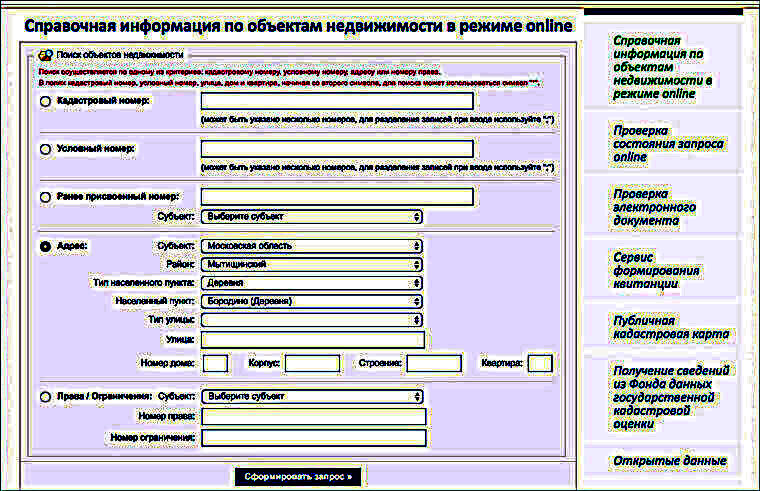Image resolution: width=760 pixels, height=491 pixels.
Task: Open the Район dropdown showing Мытищинский
Action: coord(312,264)
